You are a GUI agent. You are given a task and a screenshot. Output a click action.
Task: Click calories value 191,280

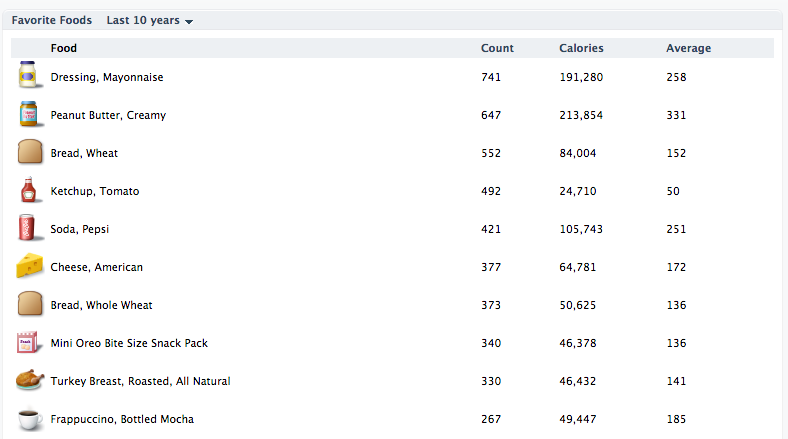point(581,77)
